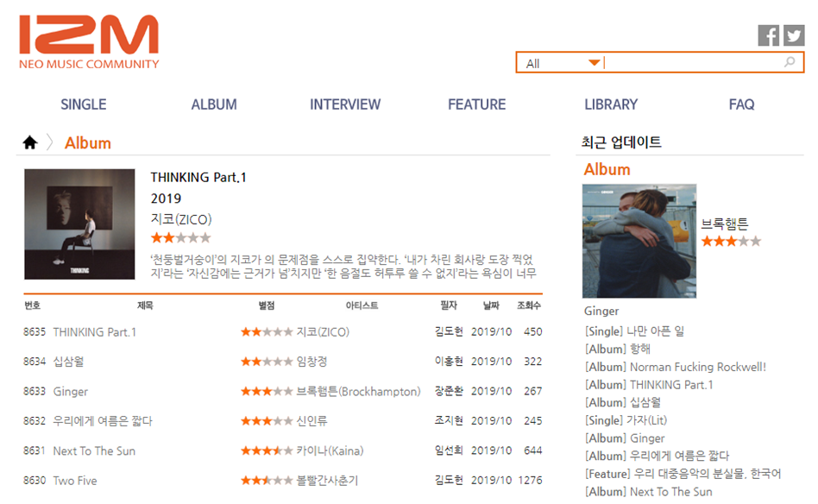Image resolution: width=818 pixels, height=504 pixels.
Task: Click star rating in 십삼월 row
Action: point(267,362)
